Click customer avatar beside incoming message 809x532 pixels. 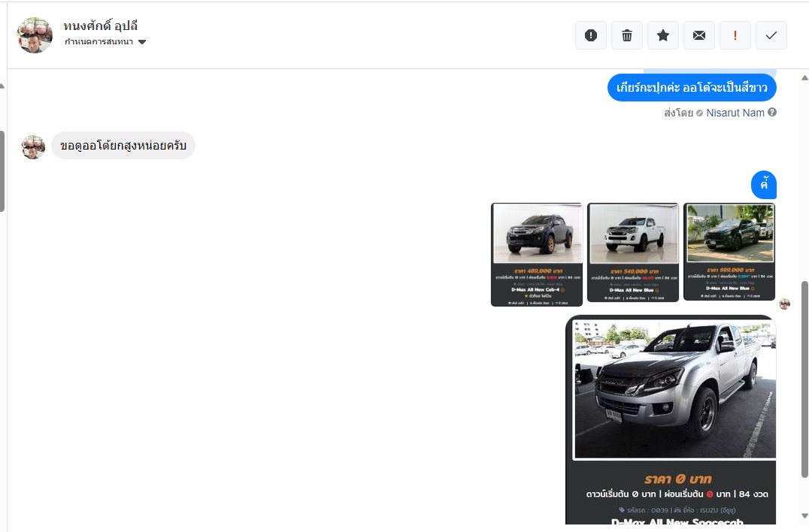(33, 147)
